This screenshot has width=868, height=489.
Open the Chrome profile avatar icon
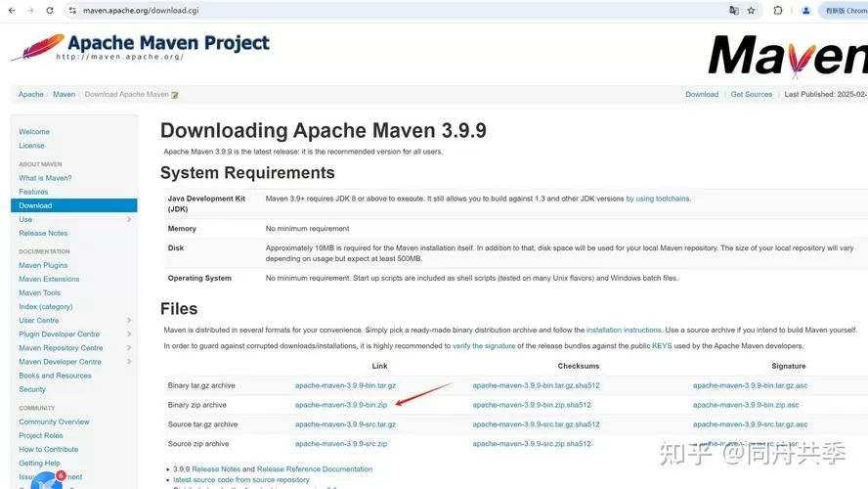coord(806,11)
